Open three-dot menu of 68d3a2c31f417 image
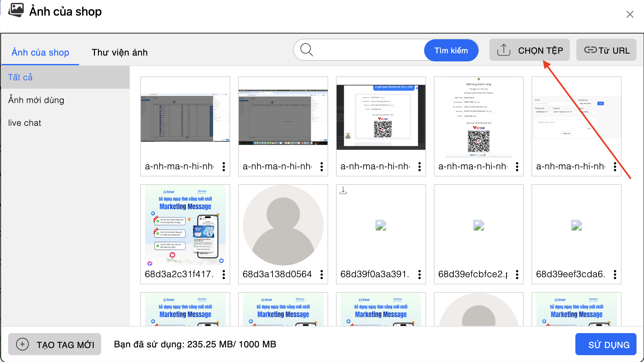 (224, 275)
